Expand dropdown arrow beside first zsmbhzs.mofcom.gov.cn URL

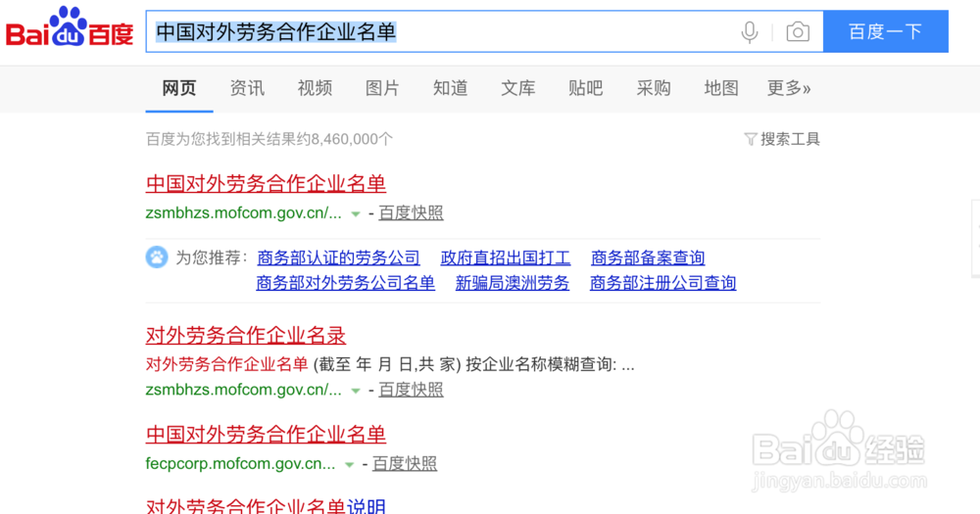tap(356, 214)
